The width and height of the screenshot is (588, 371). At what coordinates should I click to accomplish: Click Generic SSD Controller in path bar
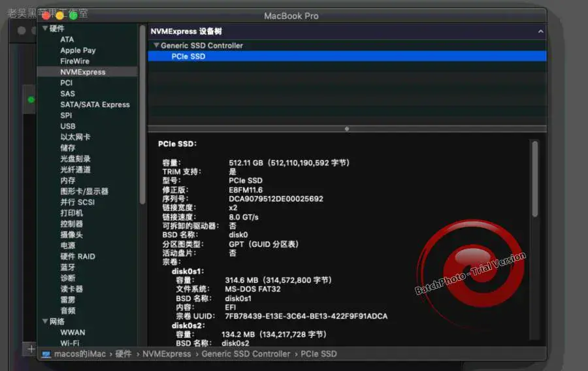246,354
